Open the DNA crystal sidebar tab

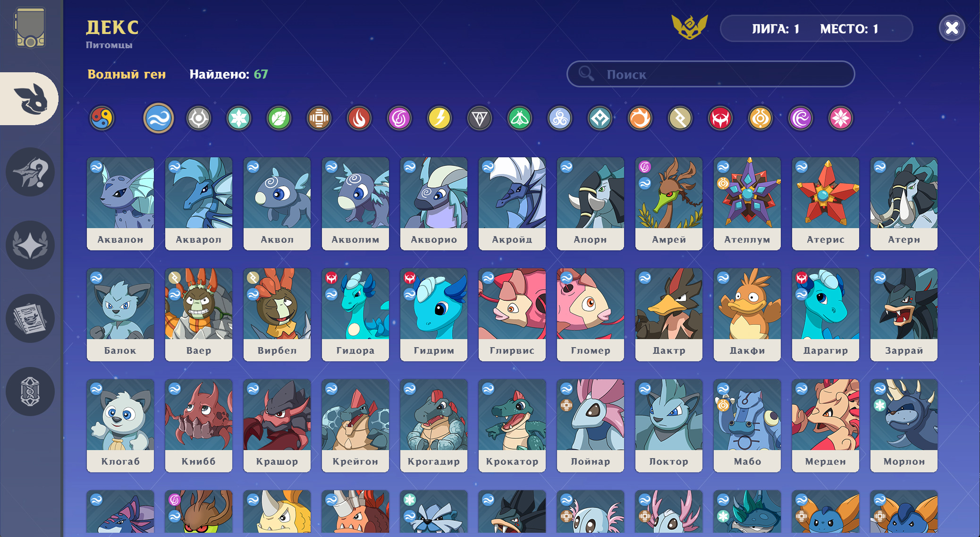click(30, 392)
